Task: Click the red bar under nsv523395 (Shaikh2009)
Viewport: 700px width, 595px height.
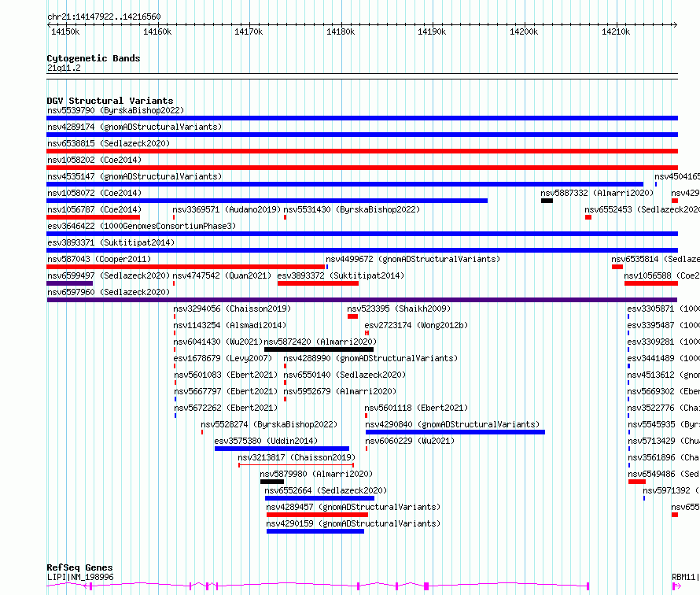Action: [x=352, y=316]
